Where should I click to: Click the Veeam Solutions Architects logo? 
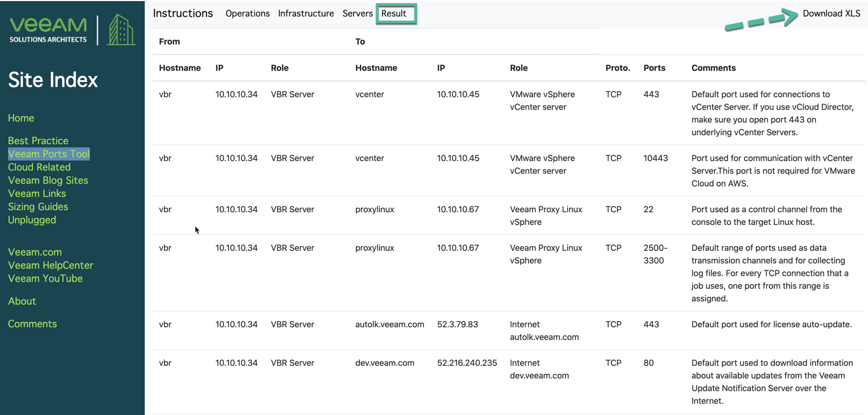pos(72,30)
